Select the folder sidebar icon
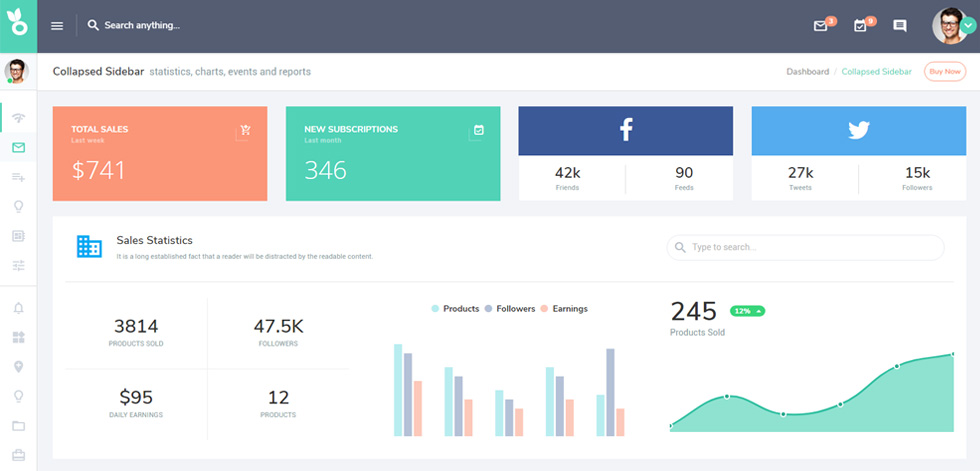 click(19, 426)
